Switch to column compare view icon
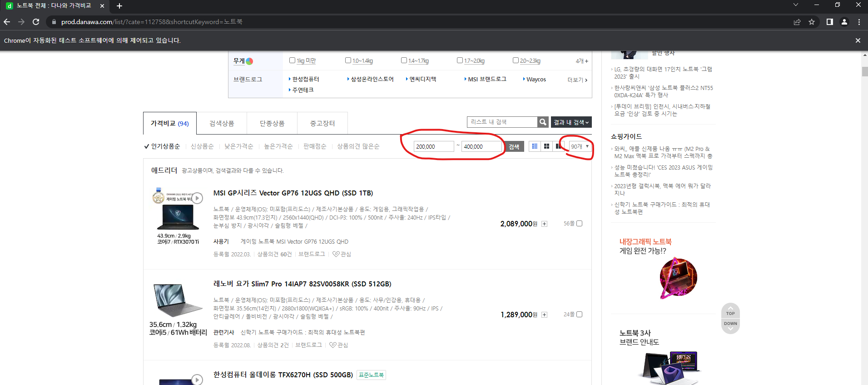The height and width of the screenshot is (385, 868). tap(558, 146)
